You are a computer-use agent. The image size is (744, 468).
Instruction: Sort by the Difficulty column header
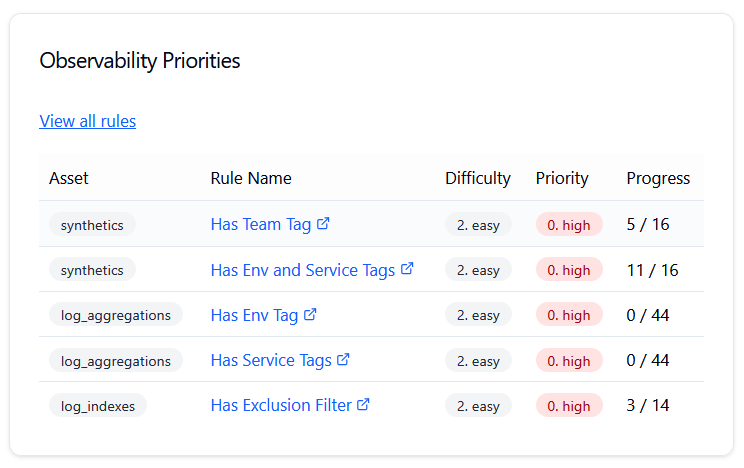pyautogui.click(x=478, y=178)
